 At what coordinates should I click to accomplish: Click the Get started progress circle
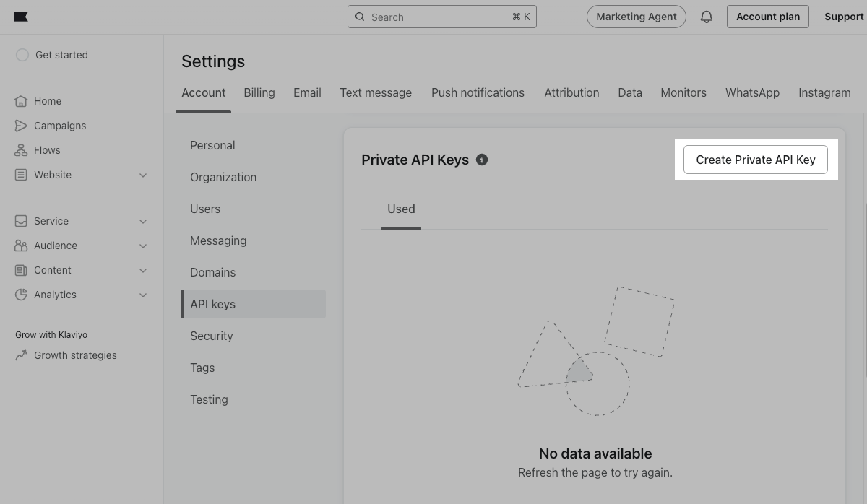[x=22, y=55]
